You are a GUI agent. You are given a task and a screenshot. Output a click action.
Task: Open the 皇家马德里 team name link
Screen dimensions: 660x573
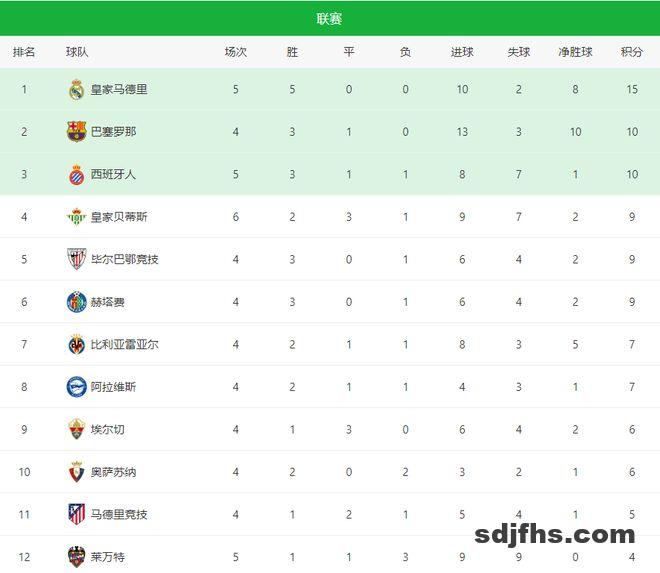pyautogui.click(x=119, y=89)
